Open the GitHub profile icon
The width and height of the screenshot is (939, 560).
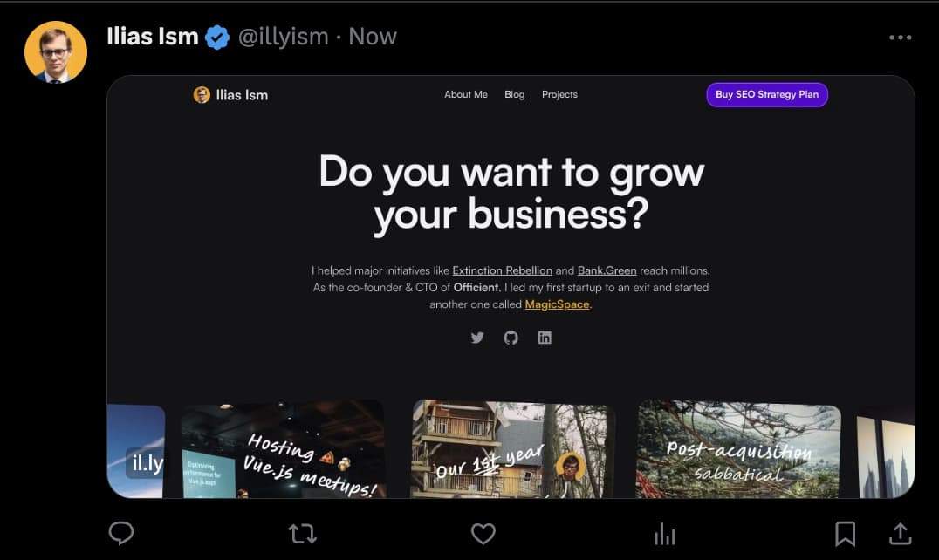511,338
